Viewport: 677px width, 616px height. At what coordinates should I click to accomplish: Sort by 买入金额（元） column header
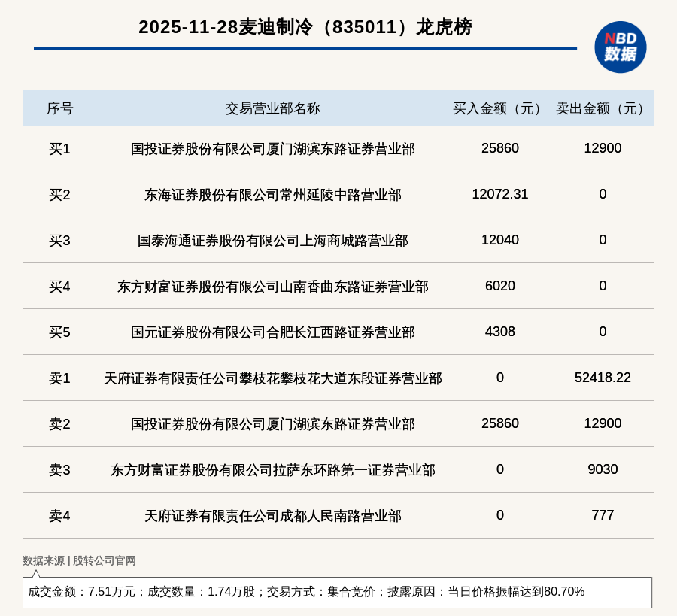coord(499,108)
